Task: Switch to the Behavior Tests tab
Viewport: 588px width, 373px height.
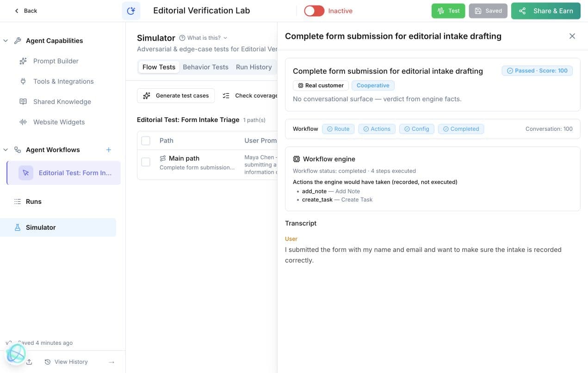Action: coord(205,67)
